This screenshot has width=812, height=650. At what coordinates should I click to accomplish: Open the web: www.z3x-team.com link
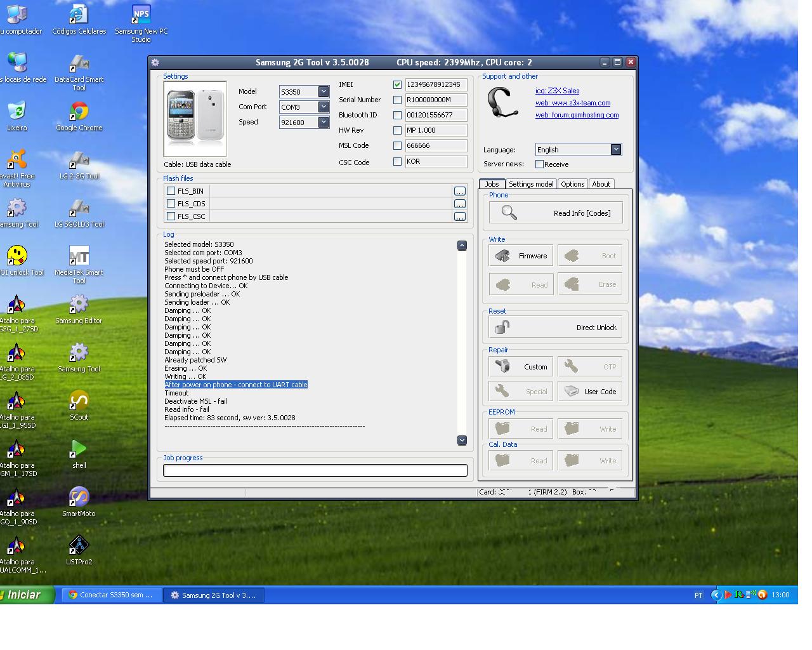pos(573,103)
